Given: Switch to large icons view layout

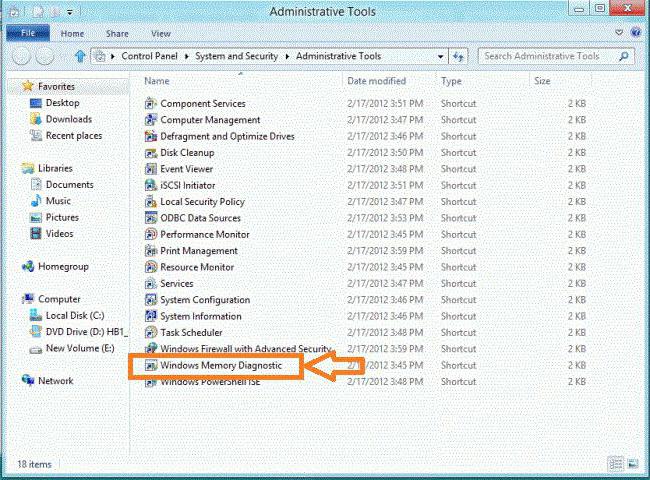Looking at the screenshot, I should click(x=632, y=464).
